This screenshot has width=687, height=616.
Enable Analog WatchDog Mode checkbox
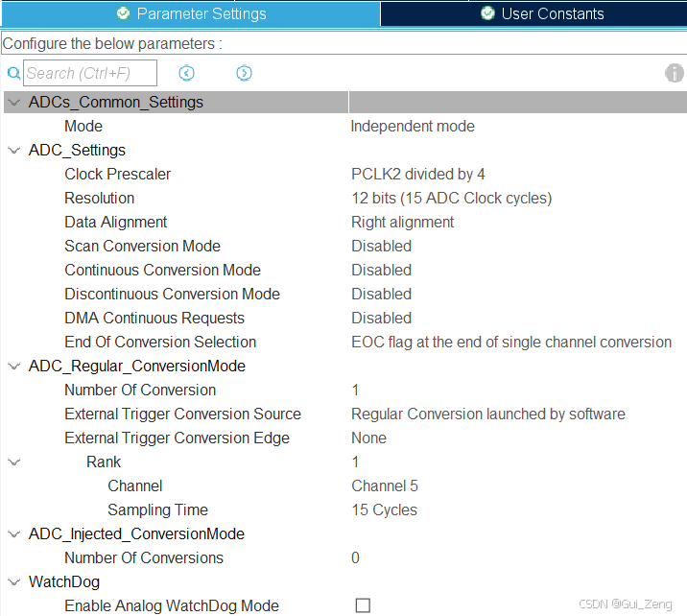point(363,605)
